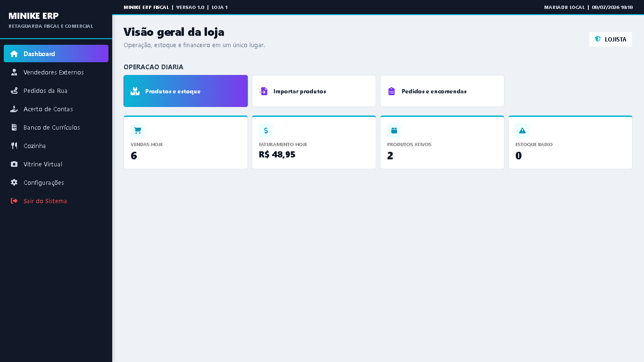644x362 pixels.
Task: Select the Vendas Hoje card
Action: (x=186, y=142)
